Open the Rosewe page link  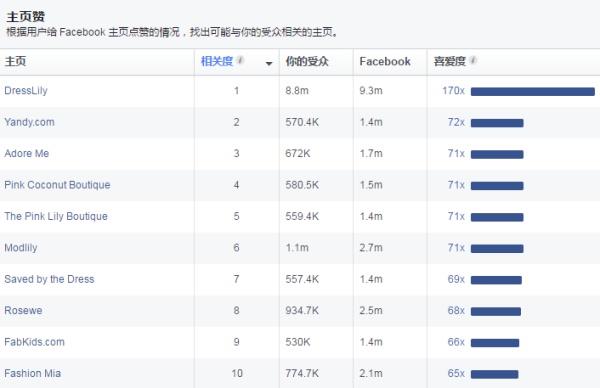[x=23, y=310]
